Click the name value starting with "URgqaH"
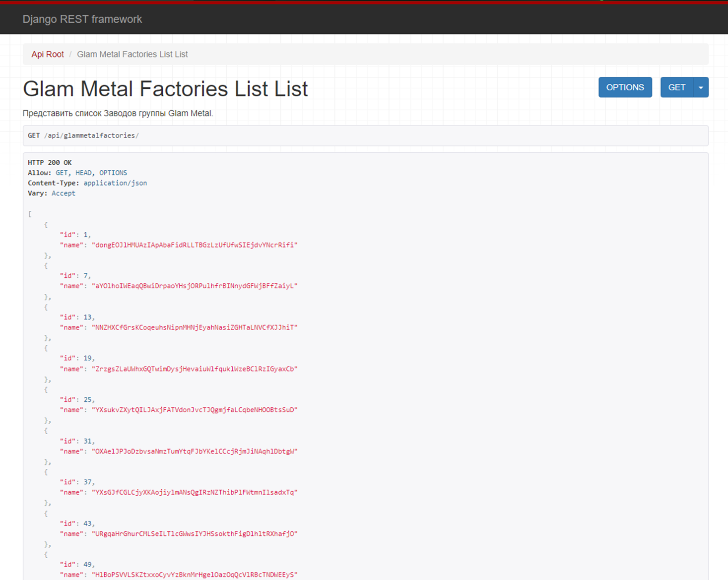The image size is (728, 580). pyautogui.click(x=195, y=534)
